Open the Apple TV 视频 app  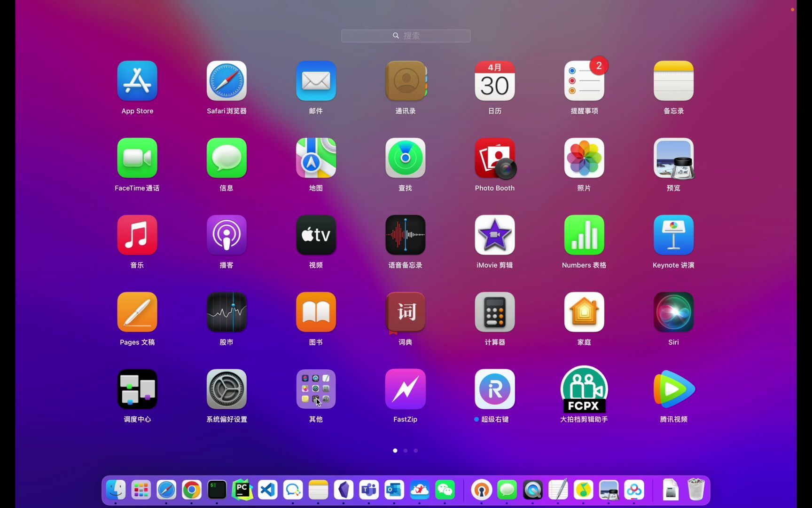[x=316, y=235]
